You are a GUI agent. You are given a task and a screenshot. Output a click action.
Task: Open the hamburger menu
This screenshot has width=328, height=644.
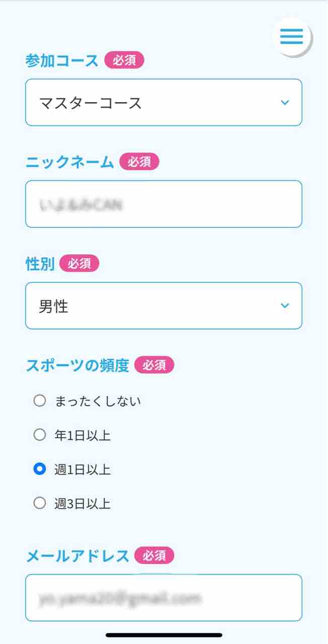click(x=292, y=36)
